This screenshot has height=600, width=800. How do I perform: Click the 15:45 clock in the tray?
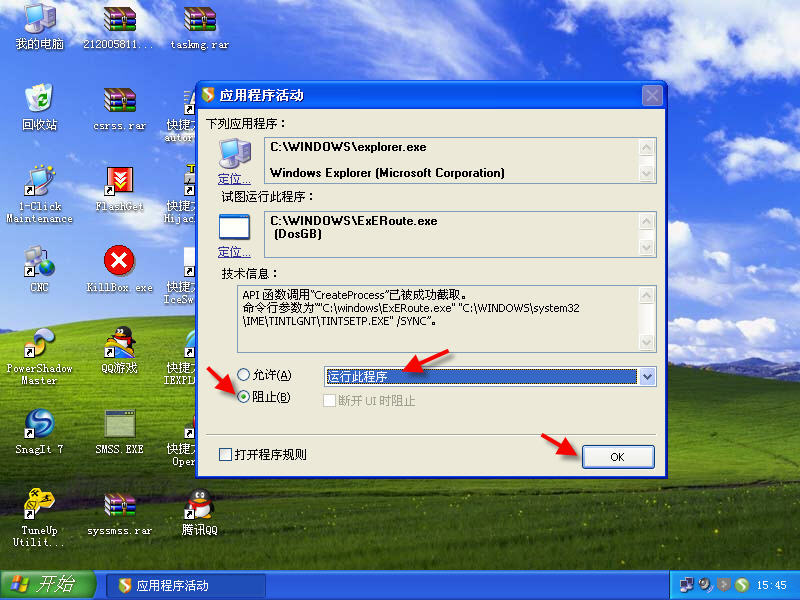click(771, 585)
